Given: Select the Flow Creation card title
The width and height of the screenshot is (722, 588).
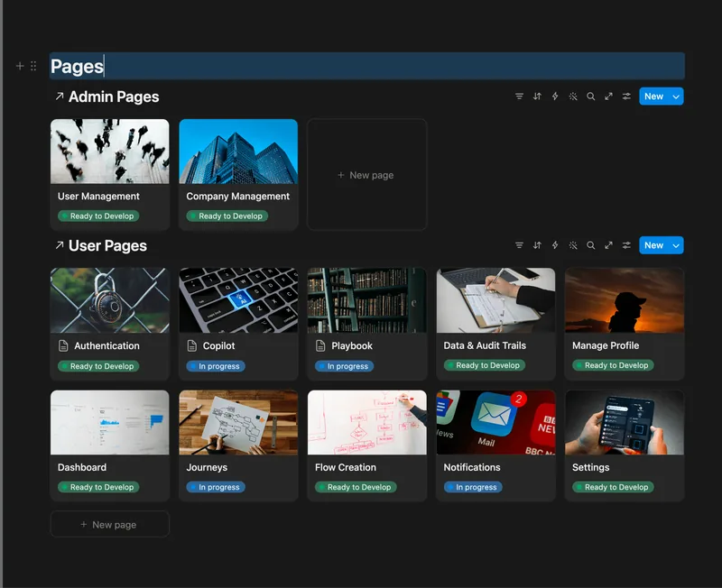Looking at the screenshot, I should click(x=346, y=467).
